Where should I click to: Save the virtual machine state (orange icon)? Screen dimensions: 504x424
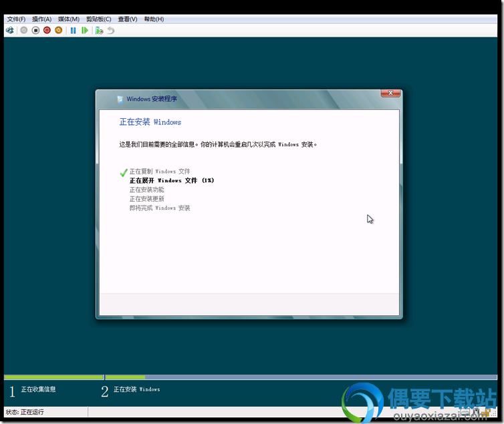click(x=59, y=31)
